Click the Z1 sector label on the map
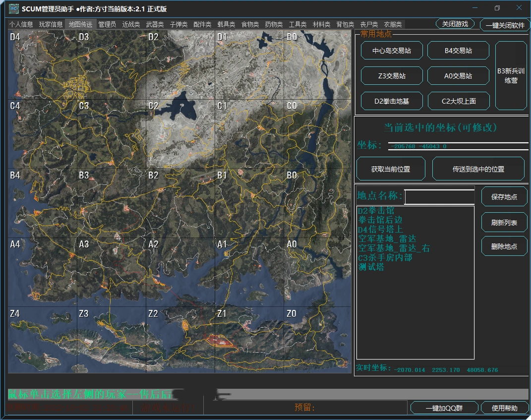The width and height of the screenshot is (531, 420). pyautogui.click(x=222, y=314)
